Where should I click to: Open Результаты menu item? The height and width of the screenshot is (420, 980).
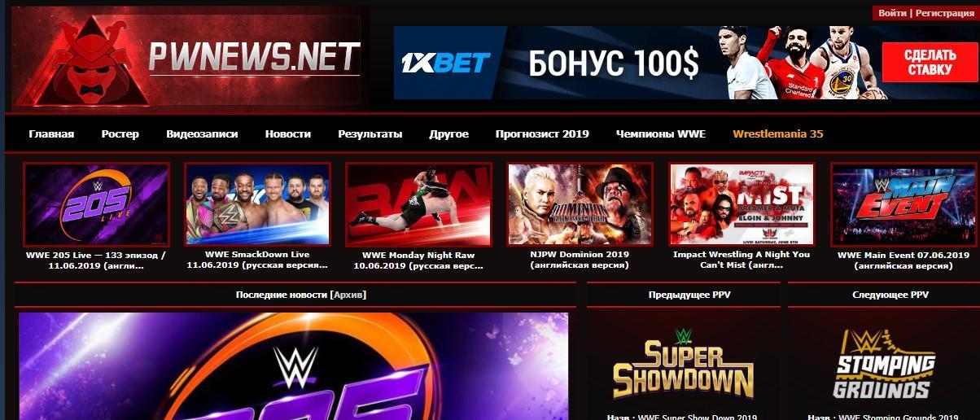point(370,133)
